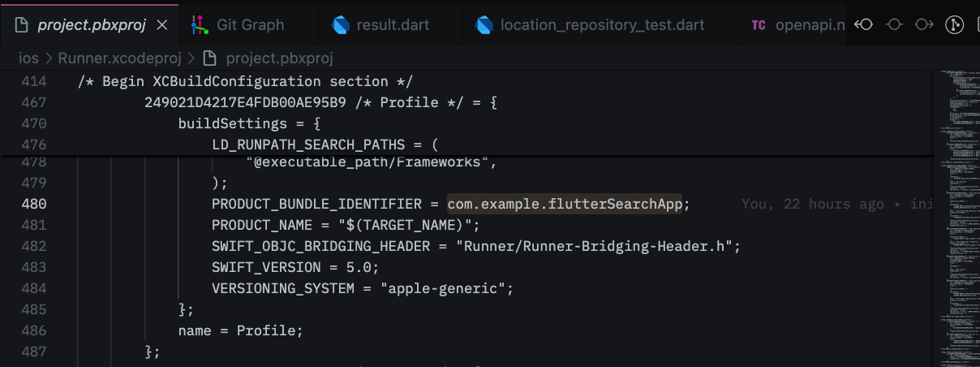
Task: Click the VERSIONING_SYSTEM apple-generic line
Action: tap(363, 288)
